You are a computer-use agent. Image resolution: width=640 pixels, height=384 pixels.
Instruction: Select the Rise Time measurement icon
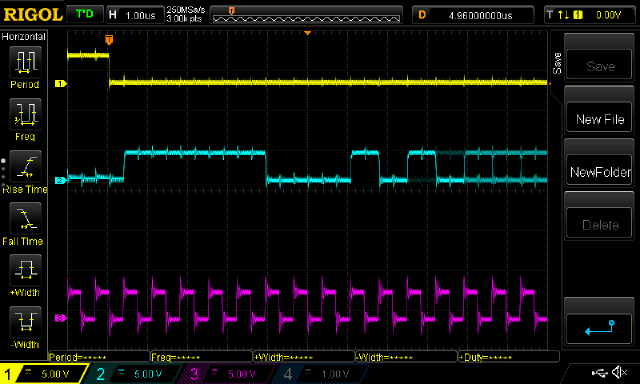25,166
